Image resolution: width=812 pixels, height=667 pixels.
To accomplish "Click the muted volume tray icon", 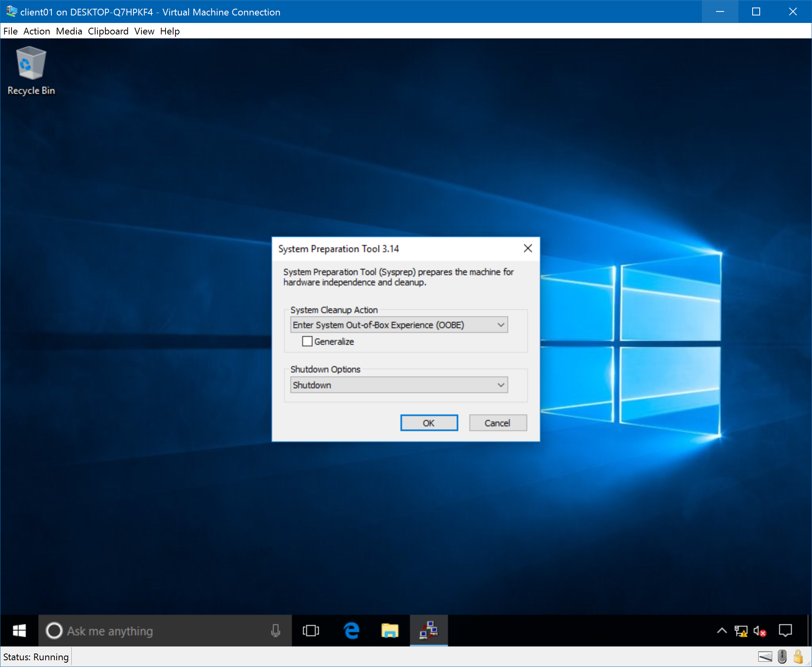I will coord(760,631).
